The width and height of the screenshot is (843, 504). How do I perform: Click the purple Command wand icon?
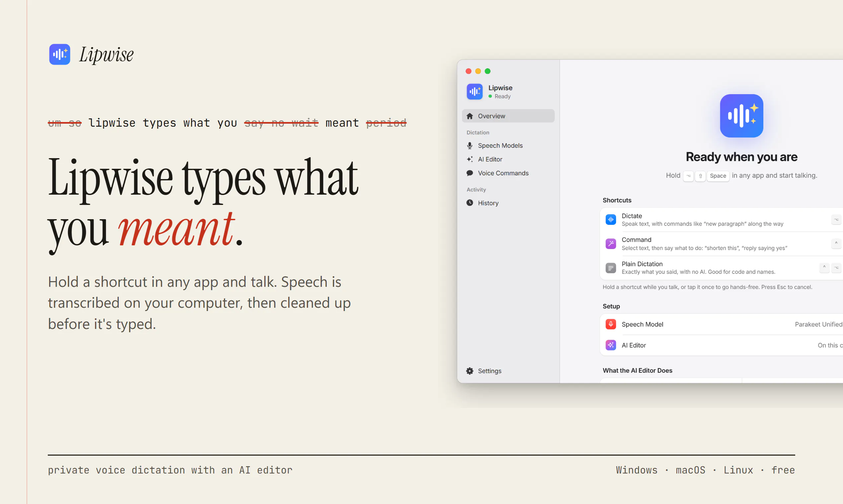tap(611, 243)
